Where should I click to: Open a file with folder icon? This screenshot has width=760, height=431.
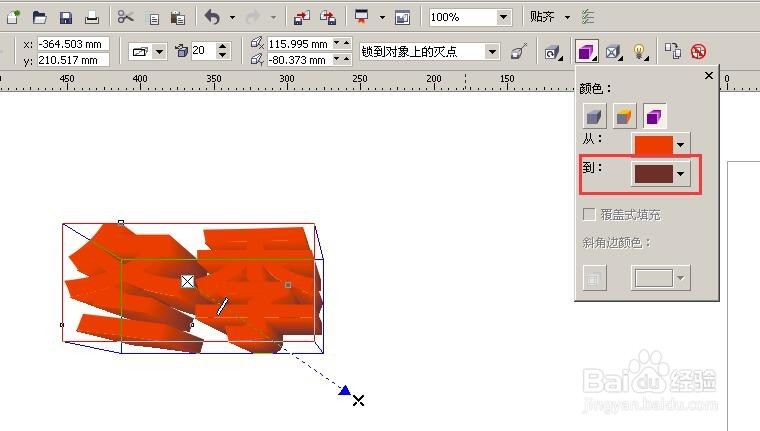pos(39,17)
